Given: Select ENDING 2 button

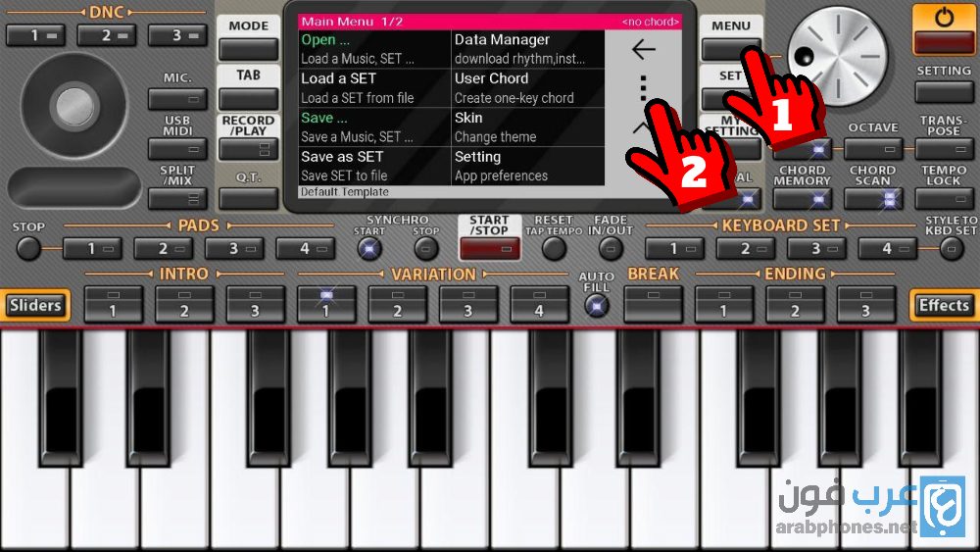Looking at the screenshot, I should (x=795, y=304).
